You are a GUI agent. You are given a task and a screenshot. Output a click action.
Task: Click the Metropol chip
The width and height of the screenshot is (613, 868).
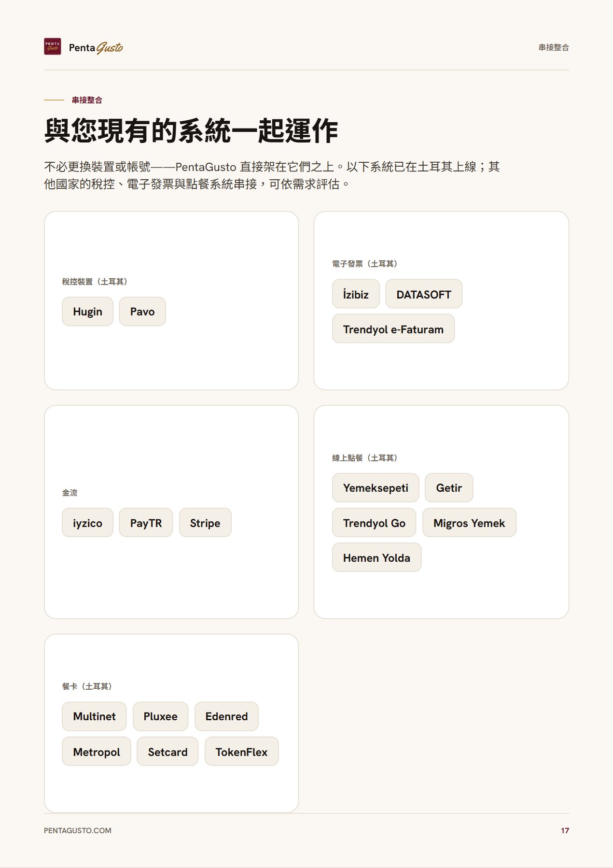[x=97, y=752]
